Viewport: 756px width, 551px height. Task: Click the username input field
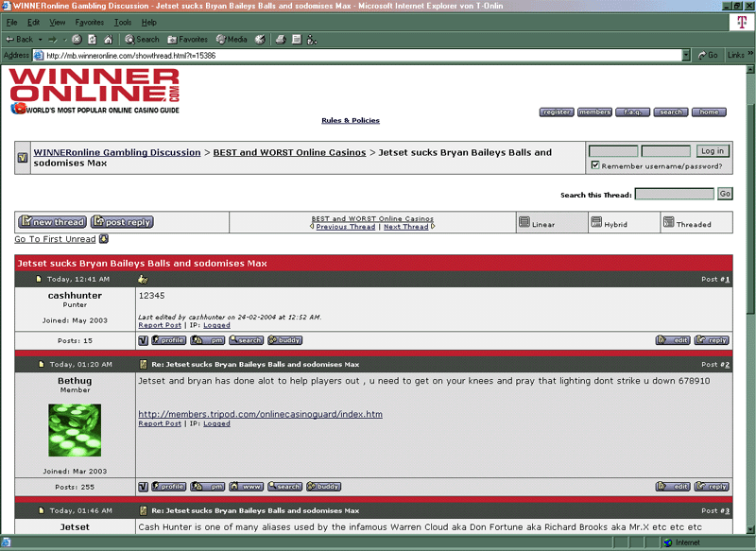click(613, 151)
